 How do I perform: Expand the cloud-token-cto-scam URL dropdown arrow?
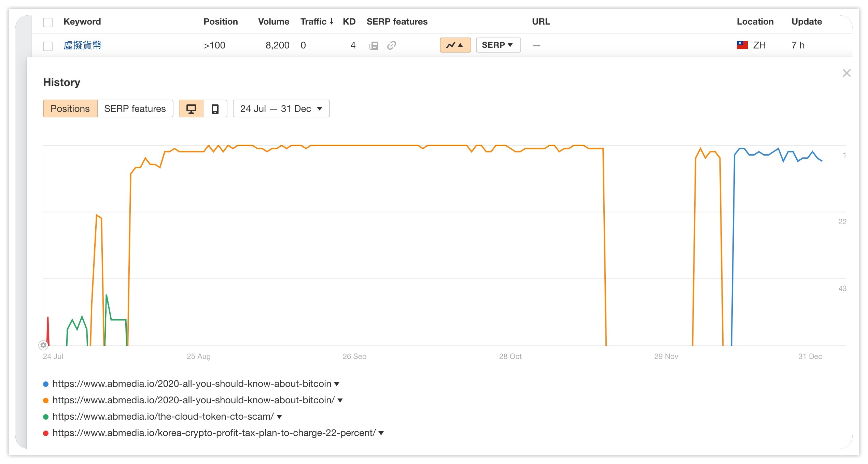tap(279, 417)
